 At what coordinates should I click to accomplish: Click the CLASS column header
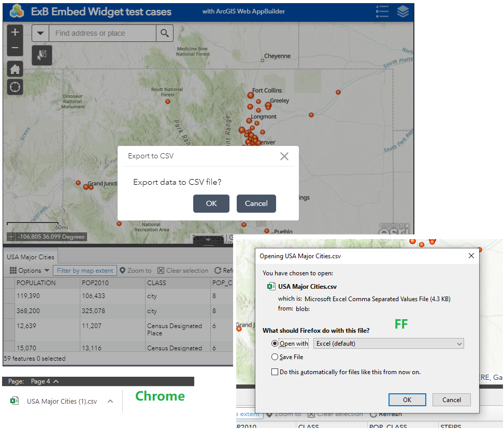coord(178,283)
